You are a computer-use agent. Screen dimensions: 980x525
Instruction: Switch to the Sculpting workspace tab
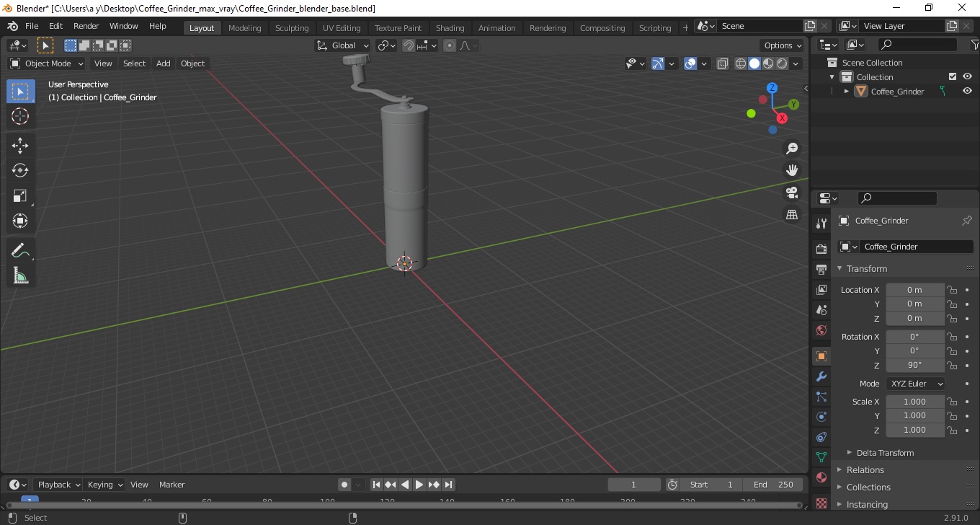tap(292, 28)
